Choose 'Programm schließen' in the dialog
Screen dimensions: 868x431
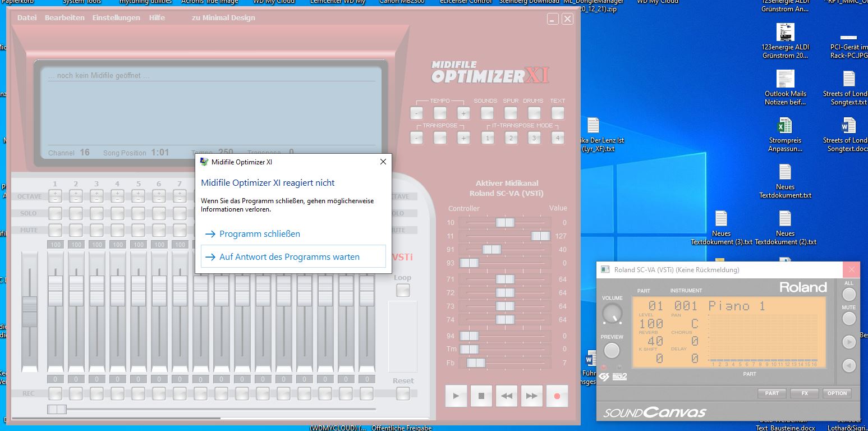coord(259,234)
